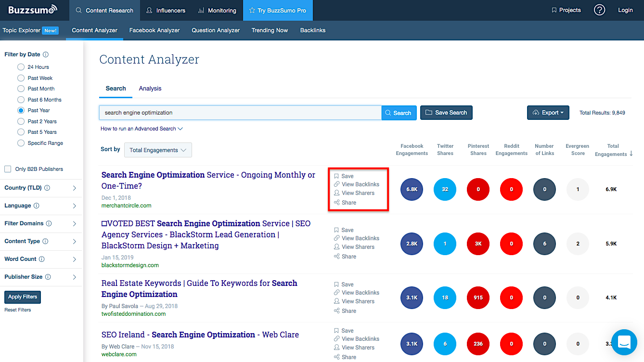Select the Past Month date filter
The image size is (644, 362).
pos(21,89)
